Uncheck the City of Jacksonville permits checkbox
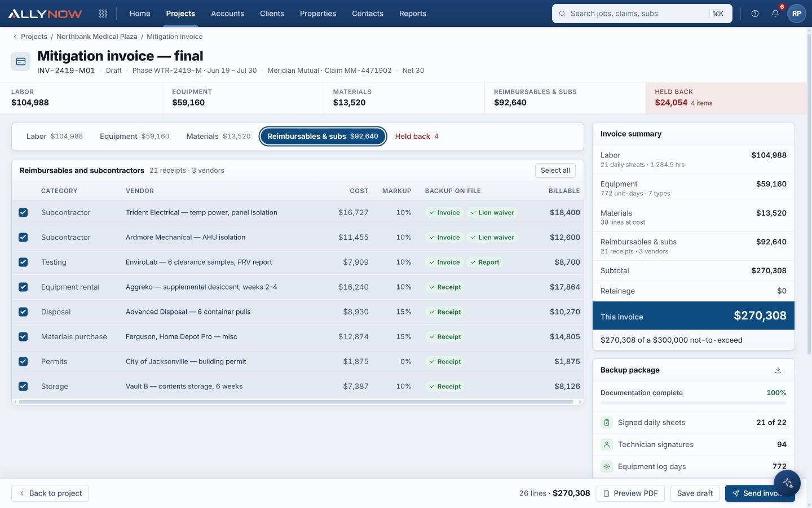 tap(23, 361)
